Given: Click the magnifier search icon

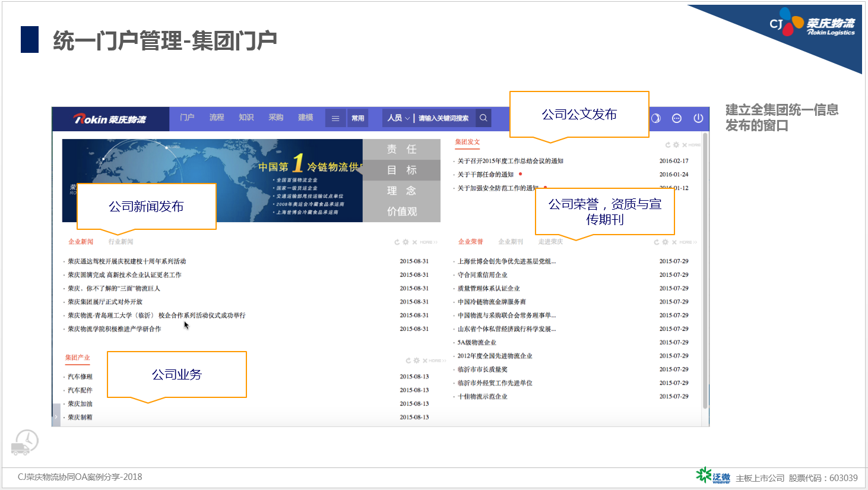Looking at the screenshot, I should click(484, 118).
